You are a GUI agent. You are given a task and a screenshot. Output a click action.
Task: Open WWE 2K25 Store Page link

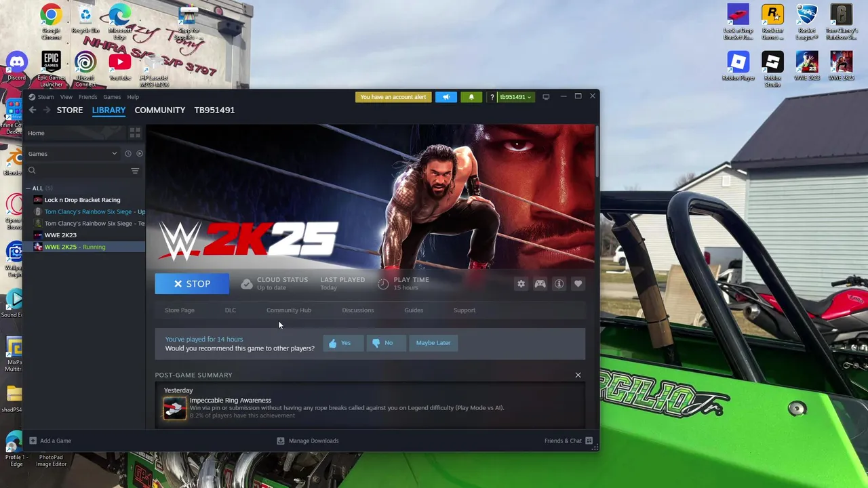[x=180, y=310]
